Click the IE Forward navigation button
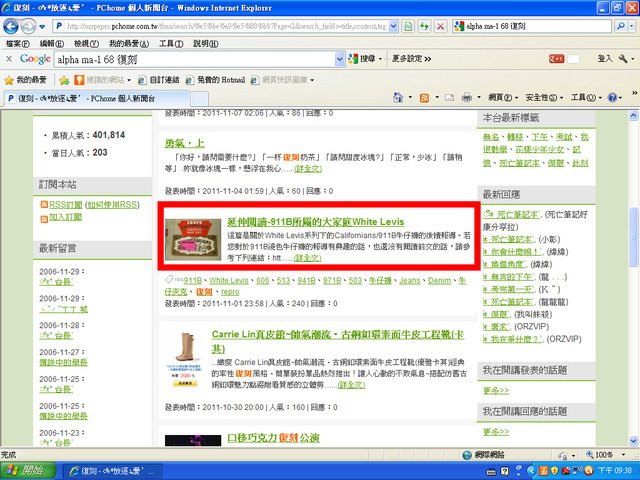The image size is (640, 480). [28, 27]
